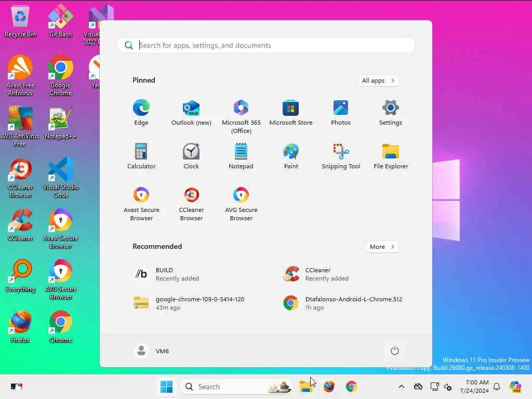Click the muted volume tray icon

tap(448, 387)
